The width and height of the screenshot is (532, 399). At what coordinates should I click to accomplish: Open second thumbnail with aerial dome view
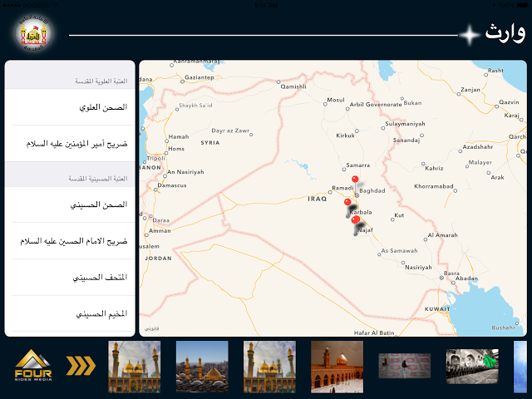(202, 367)
